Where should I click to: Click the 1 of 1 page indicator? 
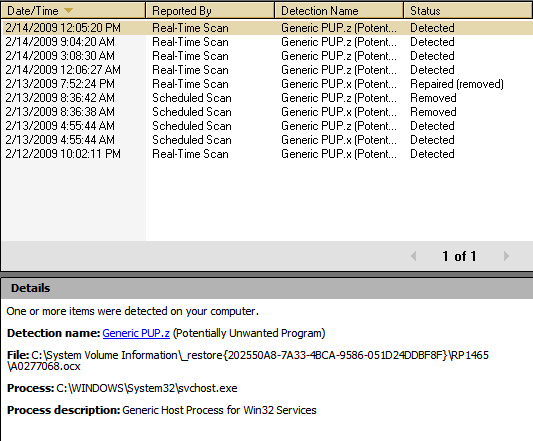click(x=459, y=256)
